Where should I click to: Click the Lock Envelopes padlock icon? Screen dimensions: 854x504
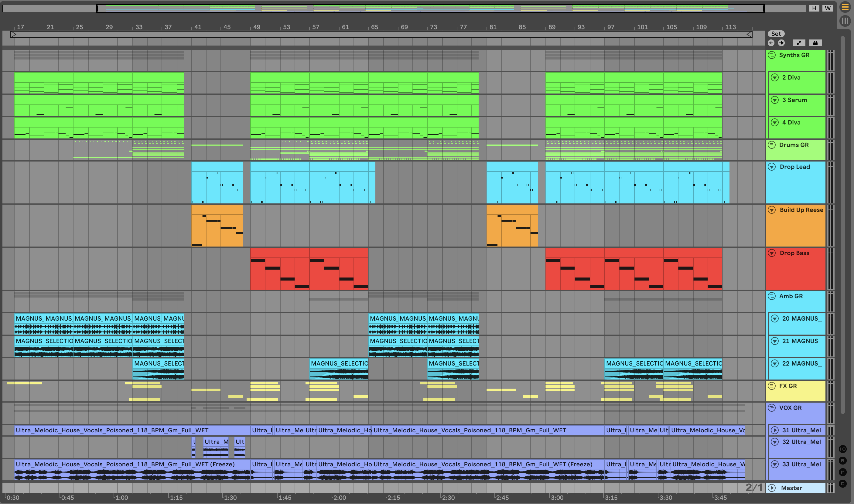click(815, 43)
